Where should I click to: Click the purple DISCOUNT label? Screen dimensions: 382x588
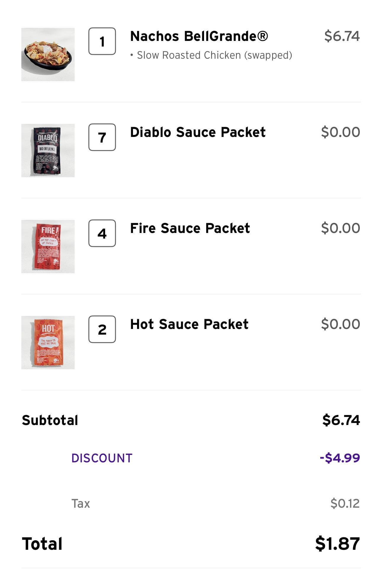(102, 458)
